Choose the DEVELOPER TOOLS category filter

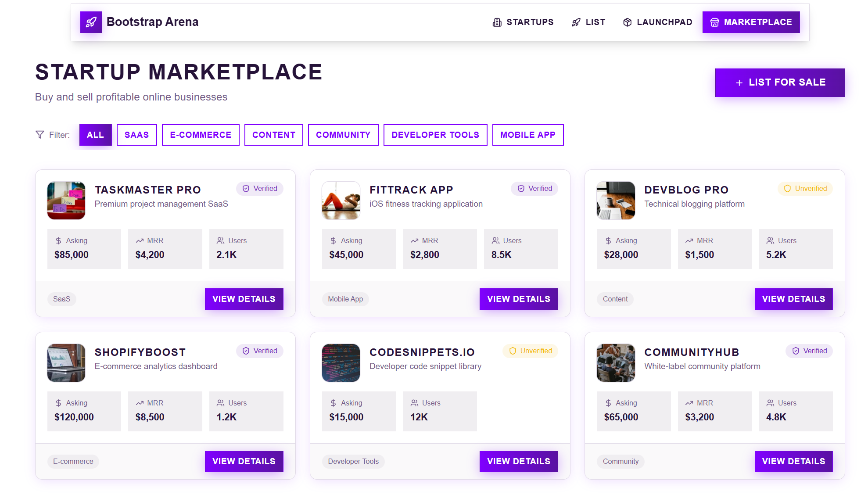(x=435, y=135)
